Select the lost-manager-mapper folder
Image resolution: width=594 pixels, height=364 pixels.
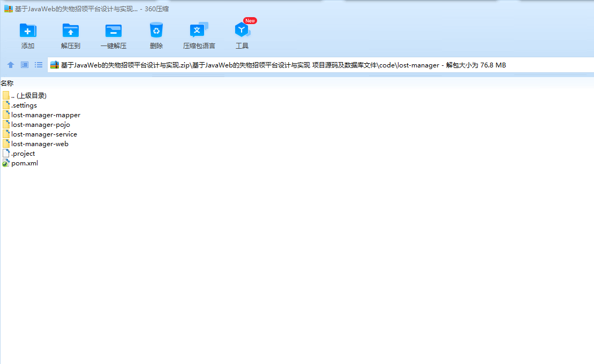[41, 115]
